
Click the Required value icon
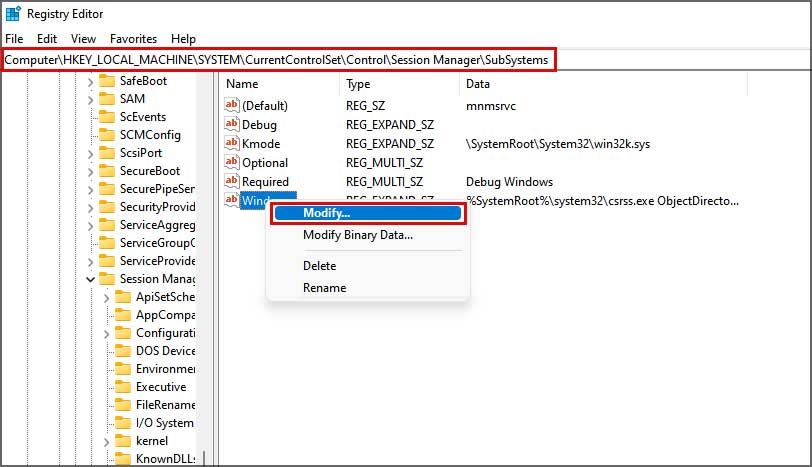click(x=231, y=181)
